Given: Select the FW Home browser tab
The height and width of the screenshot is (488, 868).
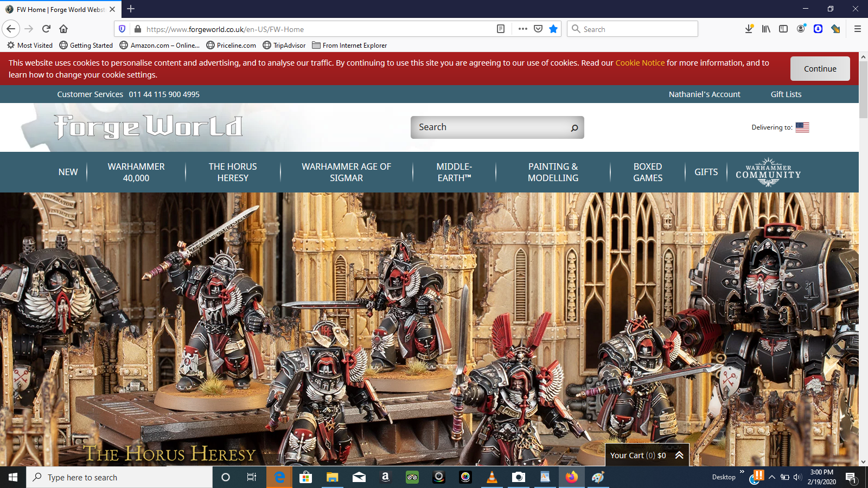Looking at the screenshot, I should point(60,9).
